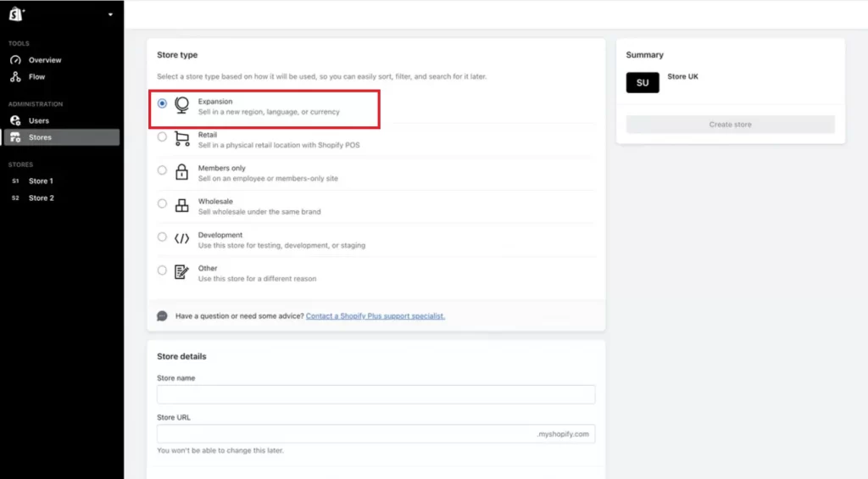Click the Users icon under Administration

click(15, 120)
